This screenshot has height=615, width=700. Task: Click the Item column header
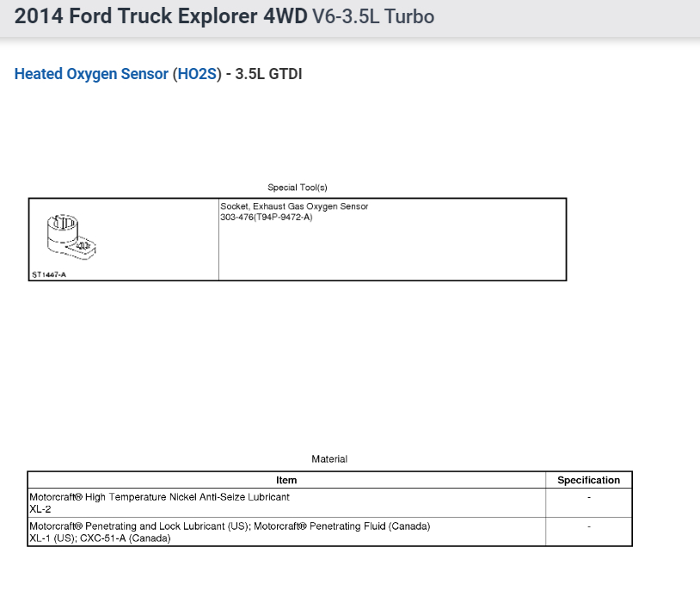click(286, 480)
